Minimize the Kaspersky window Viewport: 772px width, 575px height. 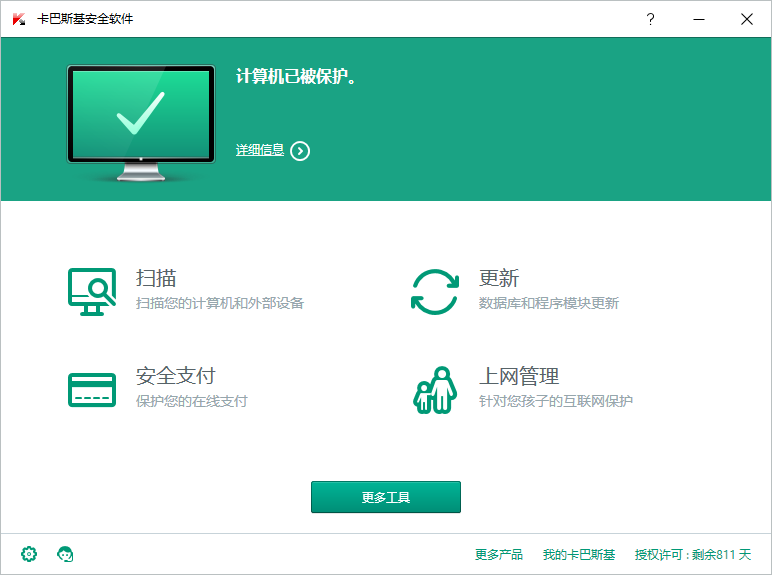[x=699, y=19]
